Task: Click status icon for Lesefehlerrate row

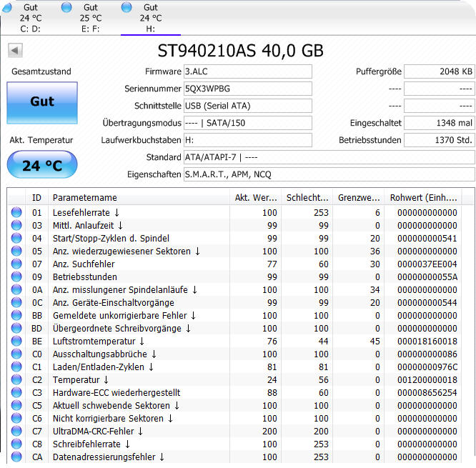Action: (x=16, y=212)
